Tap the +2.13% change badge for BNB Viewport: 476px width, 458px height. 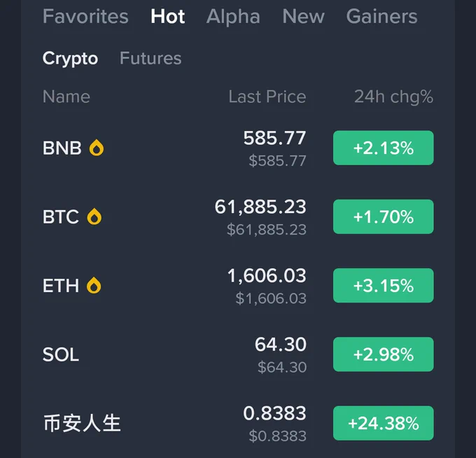[383, 148]
